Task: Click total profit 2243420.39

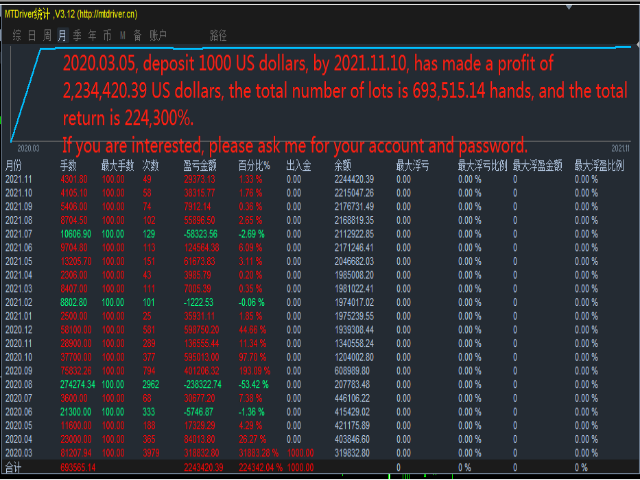Action: [203, 467]
